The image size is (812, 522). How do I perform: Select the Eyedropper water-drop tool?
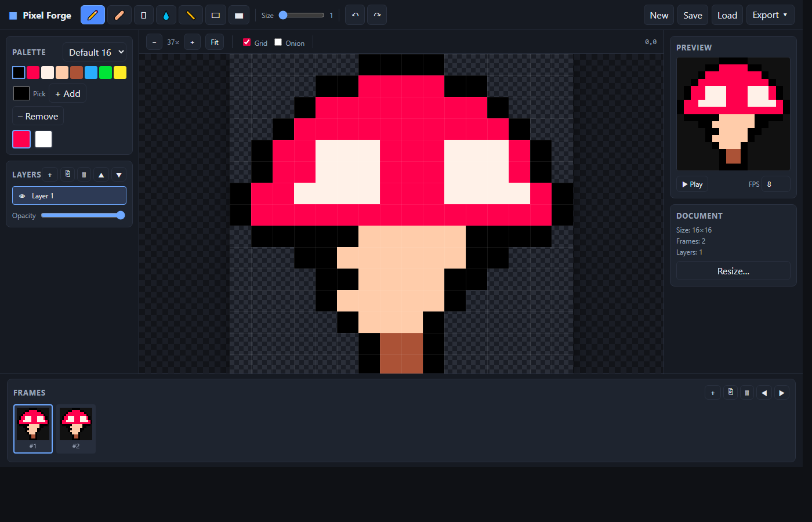pos(166,15)
